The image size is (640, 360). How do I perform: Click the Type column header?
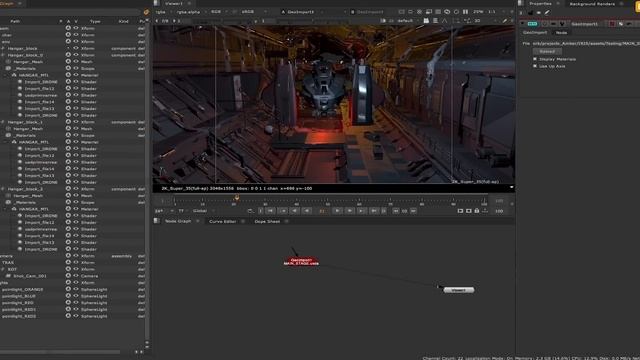tap(95, 21)
